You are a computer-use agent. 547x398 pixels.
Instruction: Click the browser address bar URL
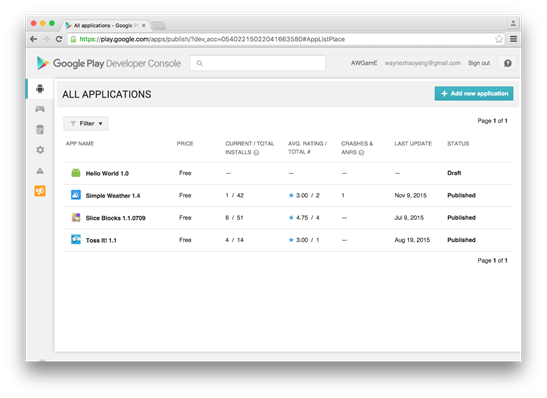212,39
